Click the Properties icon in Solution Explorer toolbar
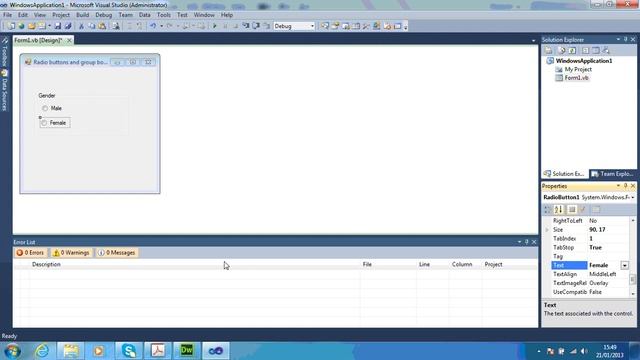Image resolution: width=640 pixels, height=360 pixels. click(x=549, y=50)
